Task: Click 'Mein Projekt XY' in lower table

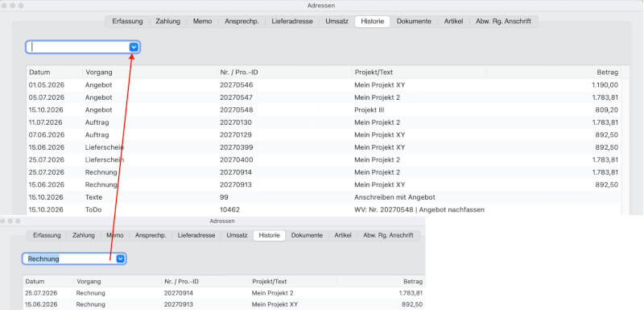Action: pos(275,304)
